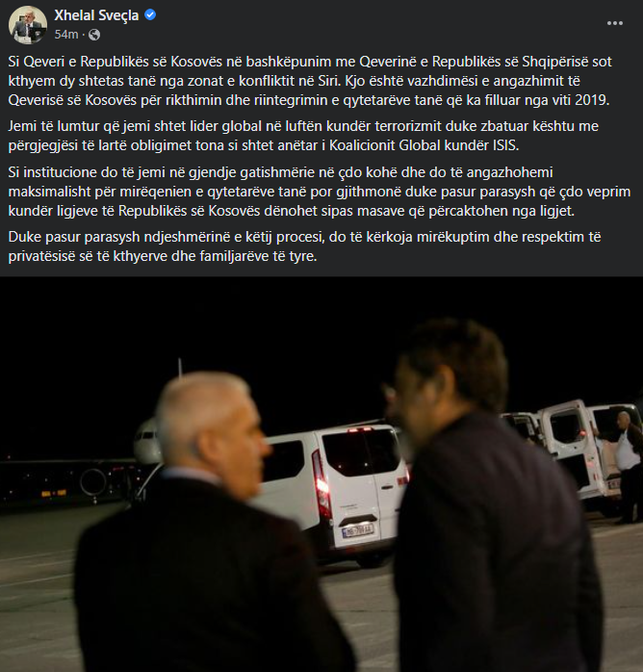Click the blue verified badge checkmark
643x672 pixels.
[x=150, y=15]
